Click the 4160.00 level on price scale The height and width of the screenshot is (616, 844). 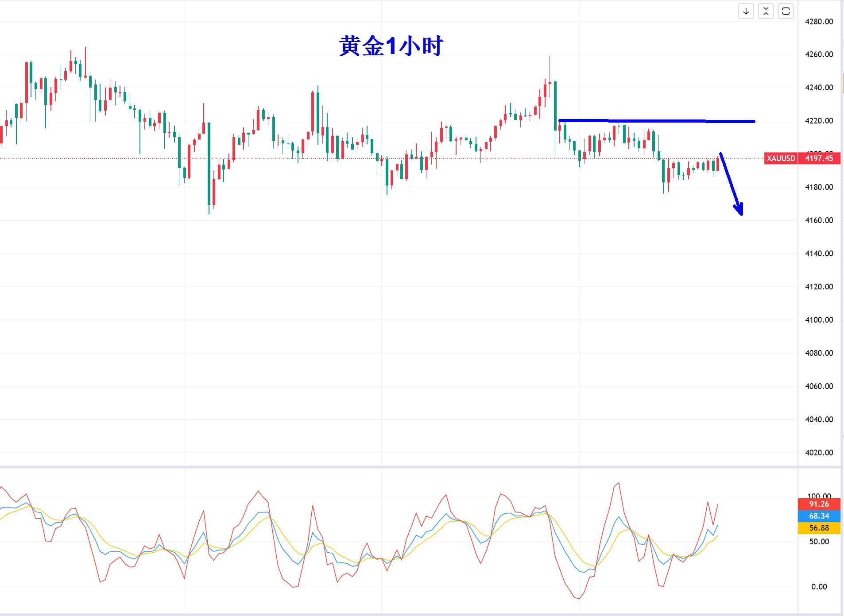tap(819, 220)
